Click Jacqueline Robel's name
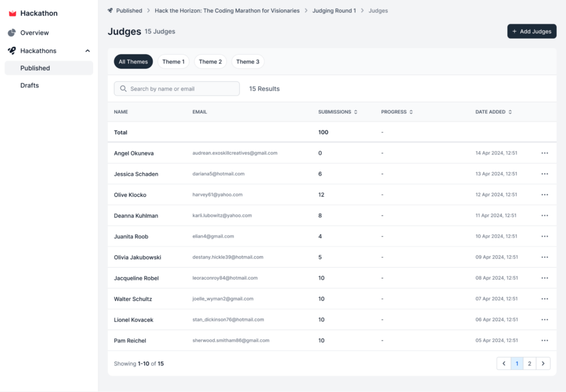Screen dimensions: 566x392 click(x=136, y=278)
